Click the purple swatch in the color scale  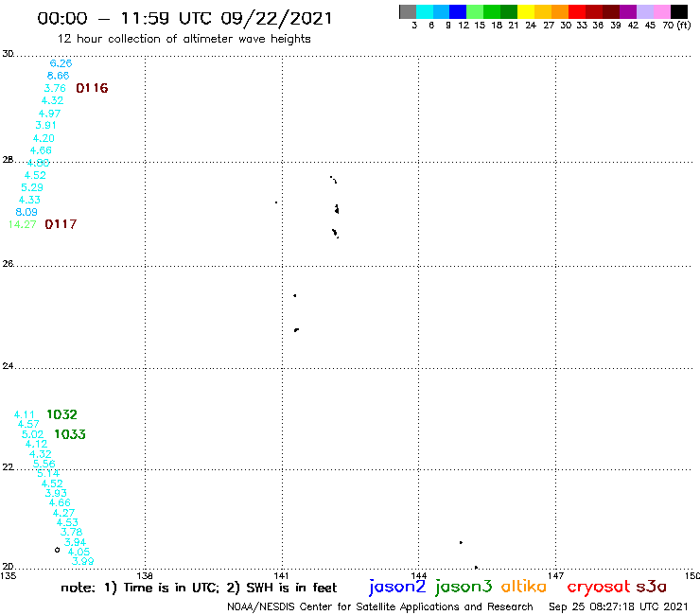click(x=628, y=11)
